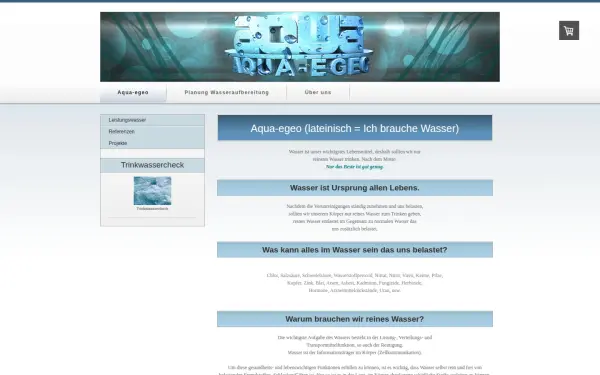This screenshot has width=600, height=375.
Task: Click the Trinkwassercheck caption under the thumbnail
Action: 152,209
